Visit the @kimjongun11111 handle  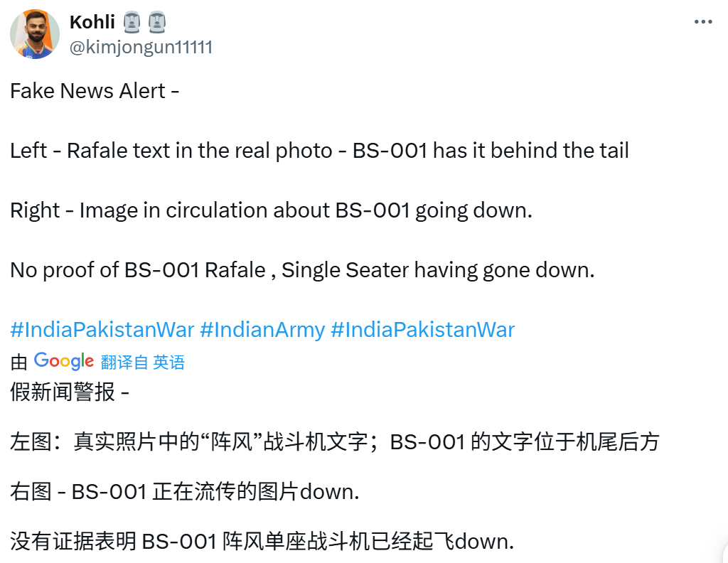coord(141,47)
